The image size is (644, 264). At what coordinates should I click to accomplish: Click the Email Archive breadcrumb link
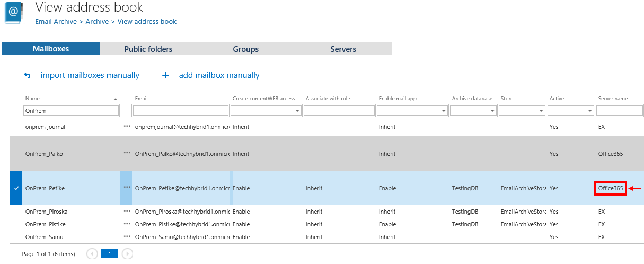pyautogui.click(x=56, y=22)
